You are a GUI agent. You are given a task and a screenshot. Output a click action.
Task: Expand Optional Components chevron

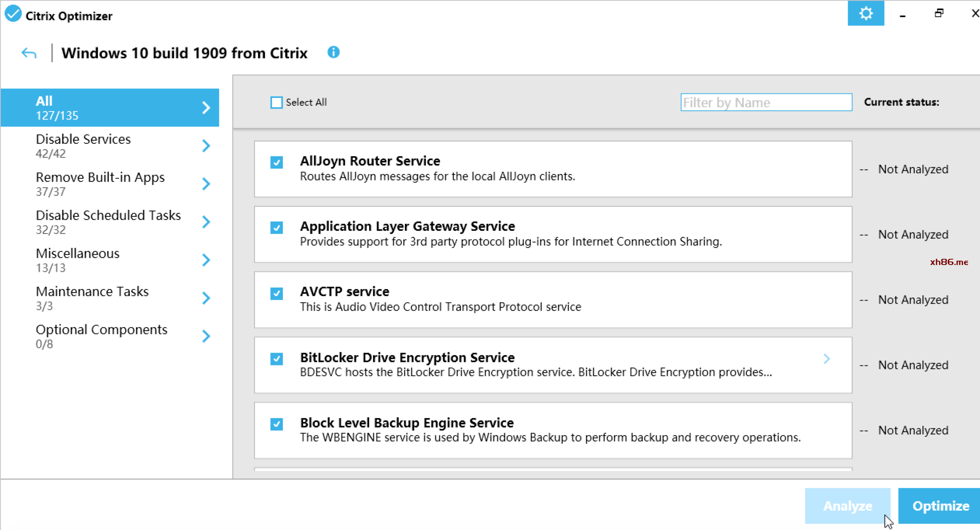206,336
